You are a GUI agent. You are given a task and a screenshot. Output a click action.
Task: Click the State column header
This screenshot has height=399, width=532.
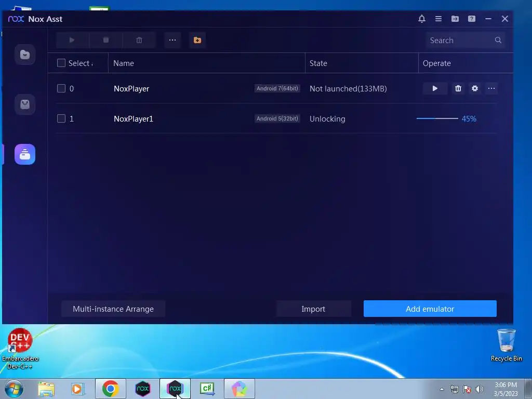[318, 63]
